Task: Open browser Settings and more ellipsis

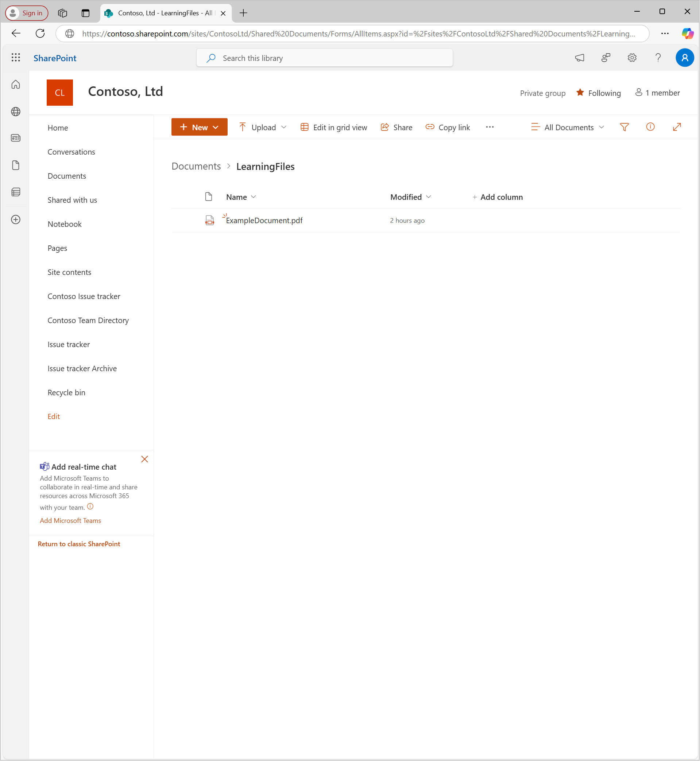Action: pyautogui.click(x=665, y=33)
